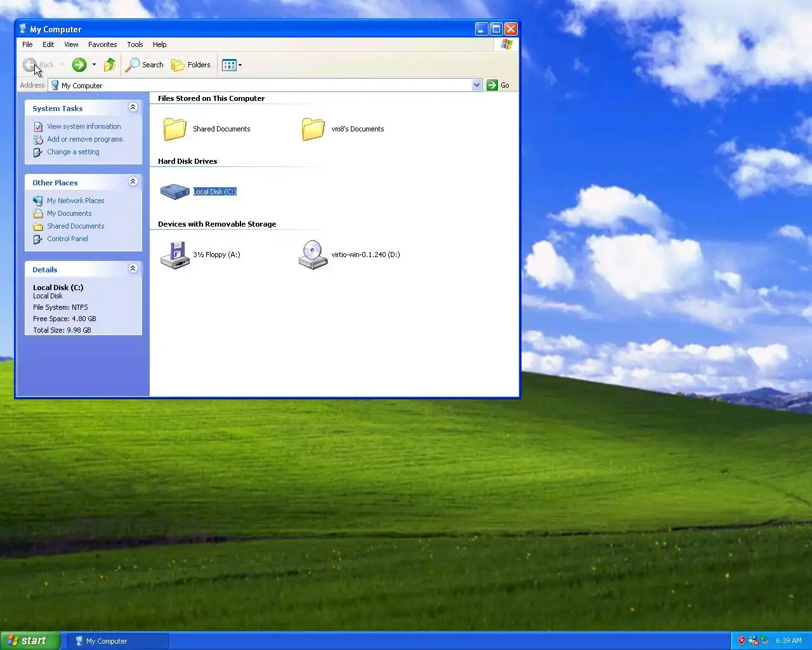Open the Tools menu
This screenshot has height=650, width=812.
135,44
